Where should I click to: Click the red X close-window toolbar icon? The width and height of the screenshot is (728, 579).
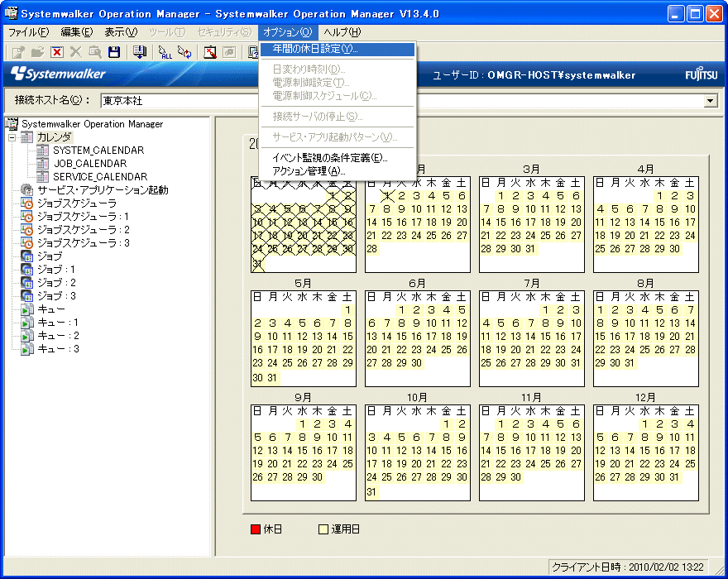click(57, 52)
